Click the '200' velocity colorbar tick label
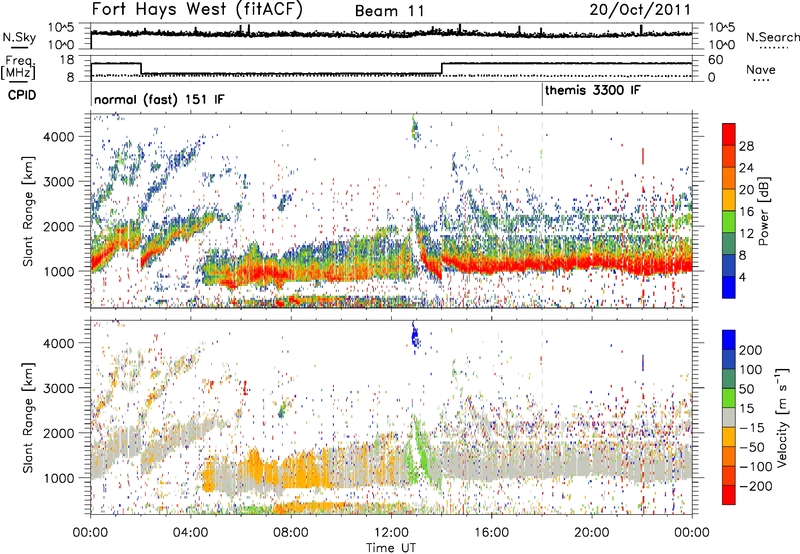Image resolution: width=800 pixels, height=554 pixels. (x=751, y=350)
